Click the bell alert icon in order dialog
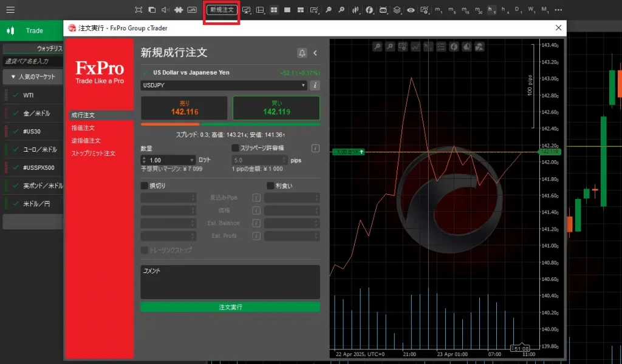This screenshot has width=622, height=364. click(x=302, y=53)
